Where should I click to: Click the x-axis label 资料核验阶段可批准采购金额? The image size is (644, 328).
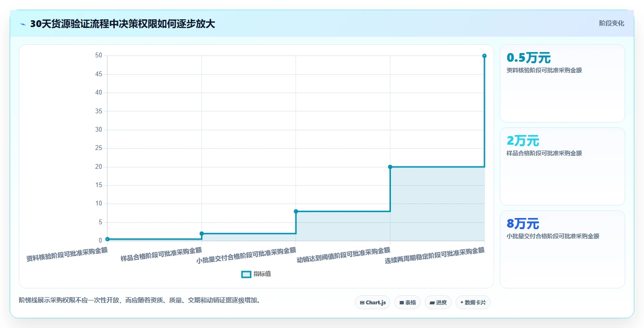coord(67,254)
